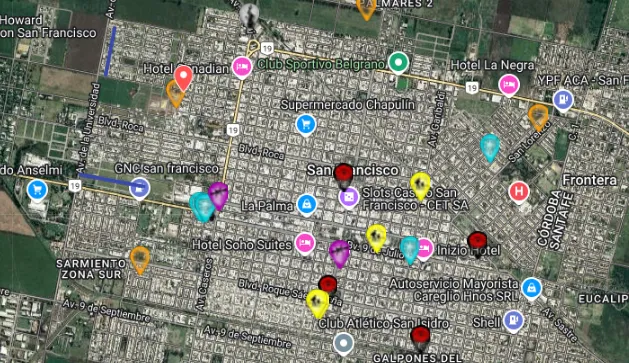
Task: Open the Supermercado Chapulín shopping cart pin
Action: click(x=306, y=124)
